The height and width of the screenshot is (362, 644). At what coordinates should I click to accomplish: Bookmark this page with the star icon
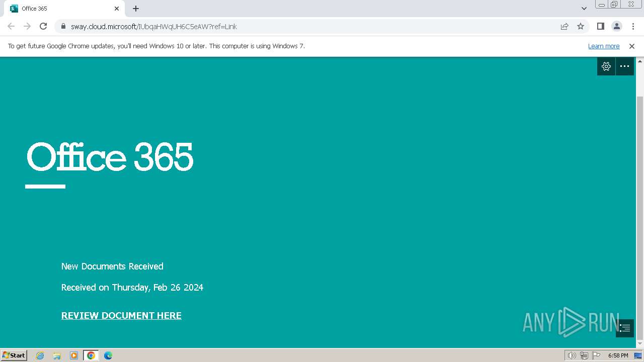pos(581,26)
